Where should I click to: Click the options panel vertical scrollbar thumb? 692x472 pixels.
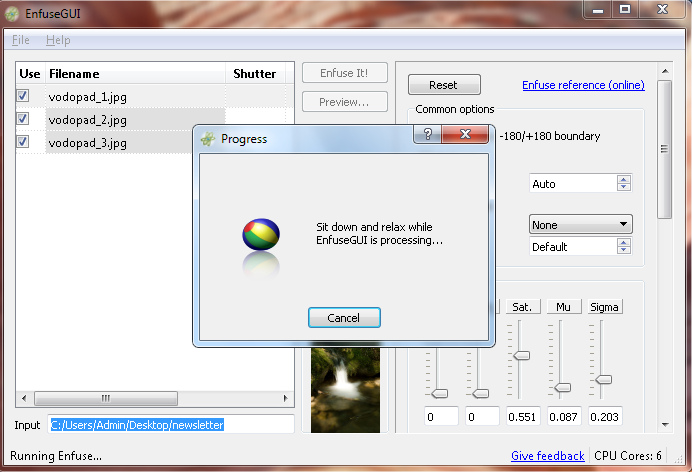[664, 149]
